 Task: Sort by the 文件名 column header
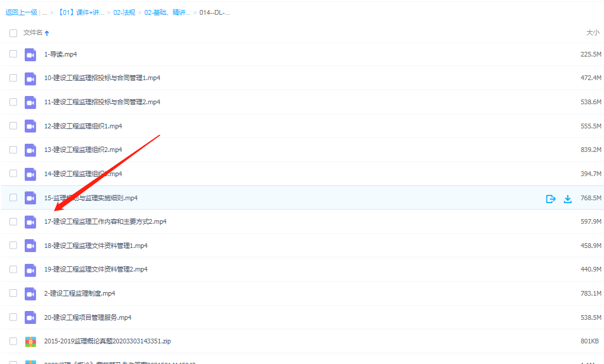click(33, 33)
